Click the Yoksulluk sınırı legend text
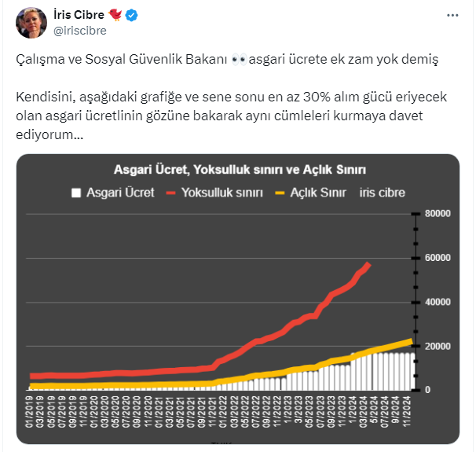The image size is (476, 452). click(222, 193)
